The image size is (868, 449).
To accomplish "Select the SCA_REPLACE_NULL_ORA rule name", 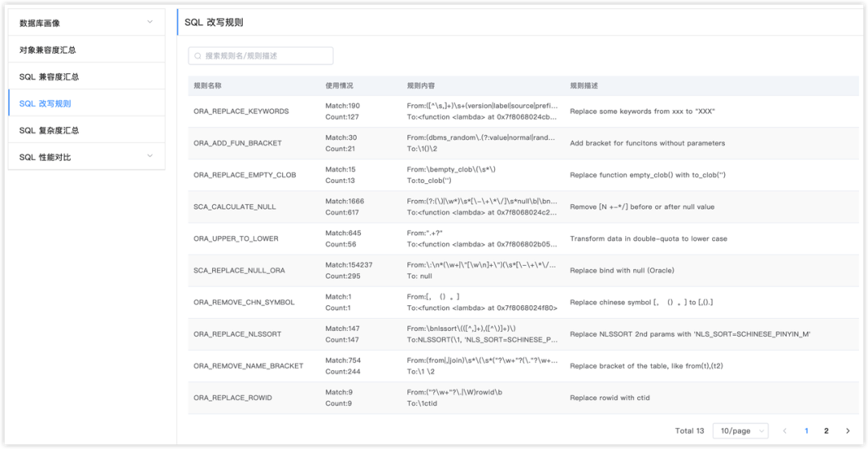I will click(240, 271).
